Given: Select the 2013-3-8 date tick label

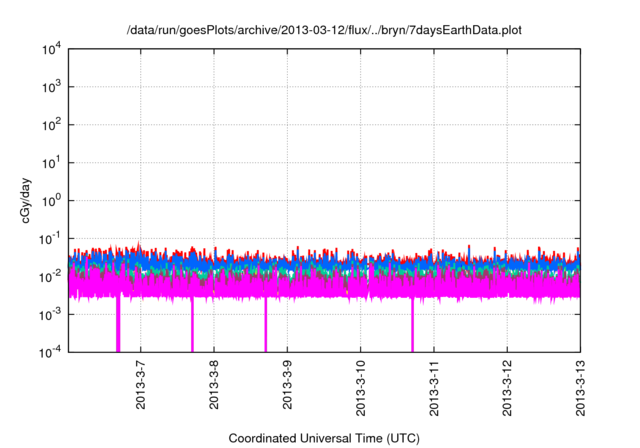Looking at the screenshot, I should (x=214, y=387).
